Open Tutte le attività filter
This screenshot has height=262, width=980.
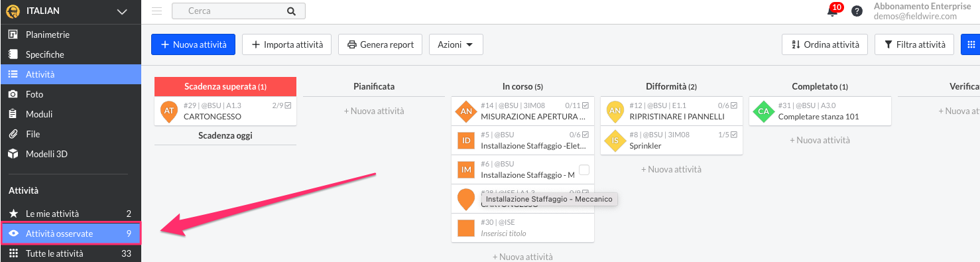click(70, 253)
